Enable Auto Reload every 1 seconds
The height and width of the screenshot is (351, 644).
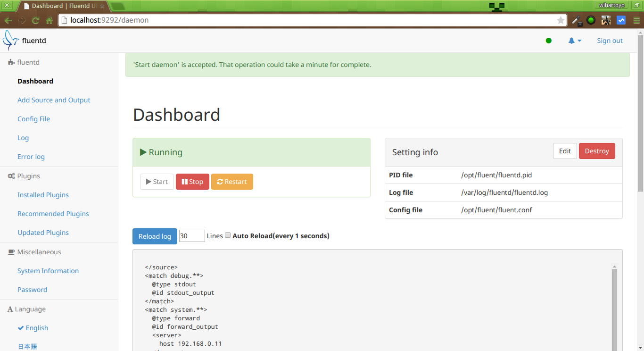point(228,234)
